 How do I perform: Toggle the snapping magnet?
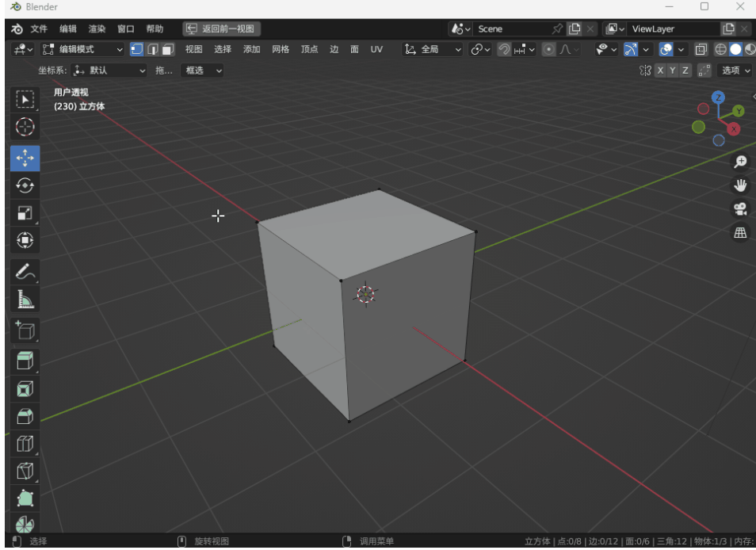(x=504, y=49)
